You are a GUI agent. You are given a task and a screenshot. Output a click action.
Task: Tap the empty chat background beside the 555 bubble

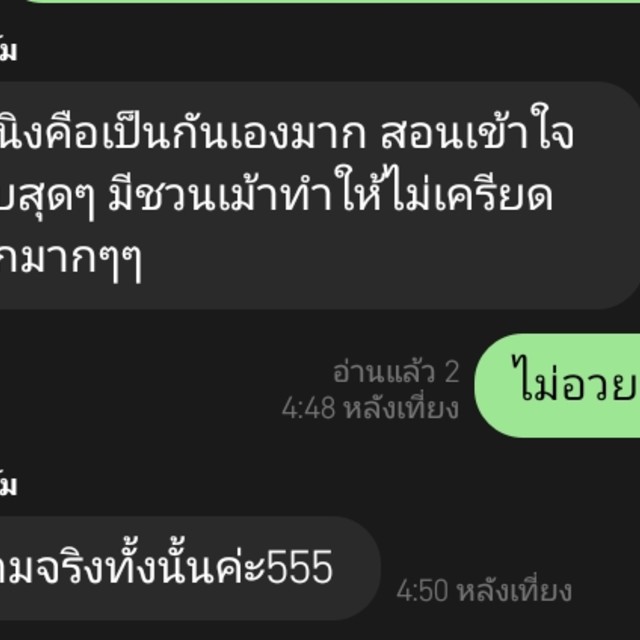(510, 531)
